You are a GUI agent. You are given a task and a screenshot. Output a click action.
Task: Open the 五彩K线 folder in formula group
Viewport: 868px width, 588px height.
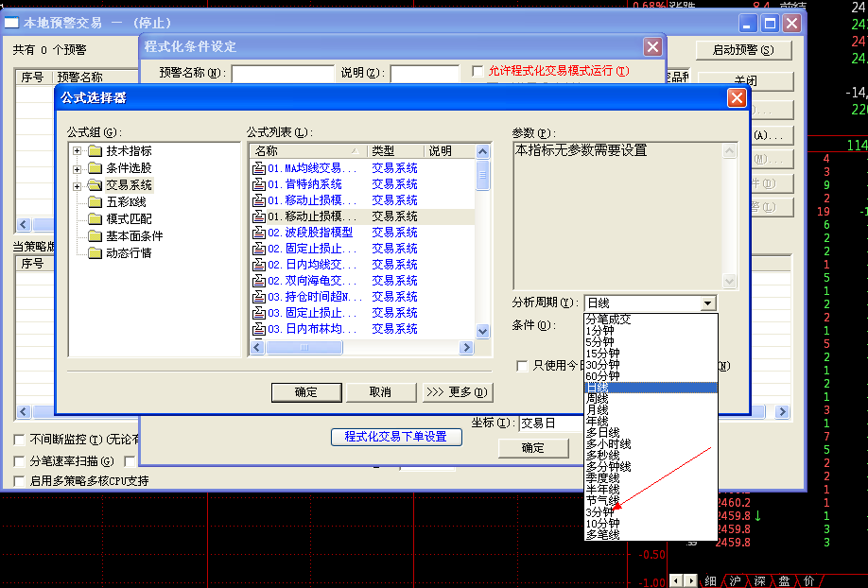pos(125,202)
